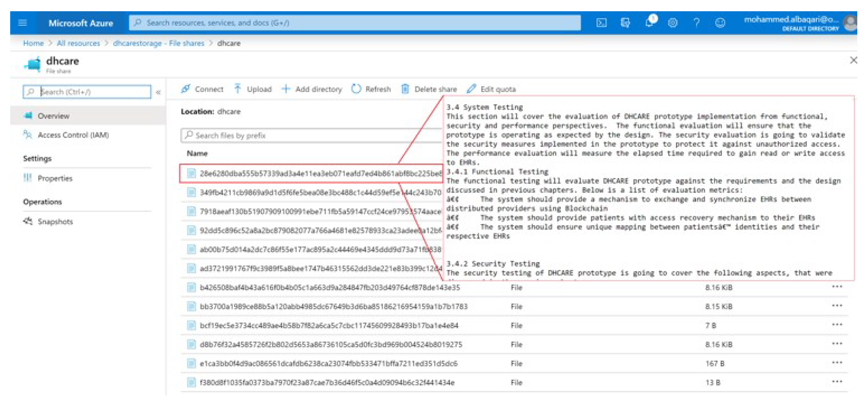The height and width of the screenshot is (408, 868).
Task: Open the Azure portal hamburger menu
Action: tap(22, 23)
